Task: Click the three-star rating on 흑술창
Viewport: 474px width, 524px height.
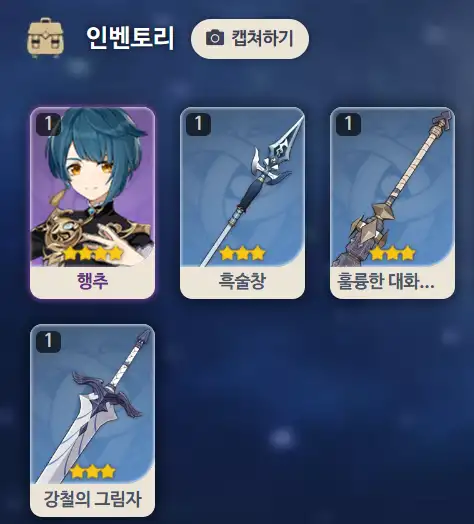Action: click(x=243, y=254)
